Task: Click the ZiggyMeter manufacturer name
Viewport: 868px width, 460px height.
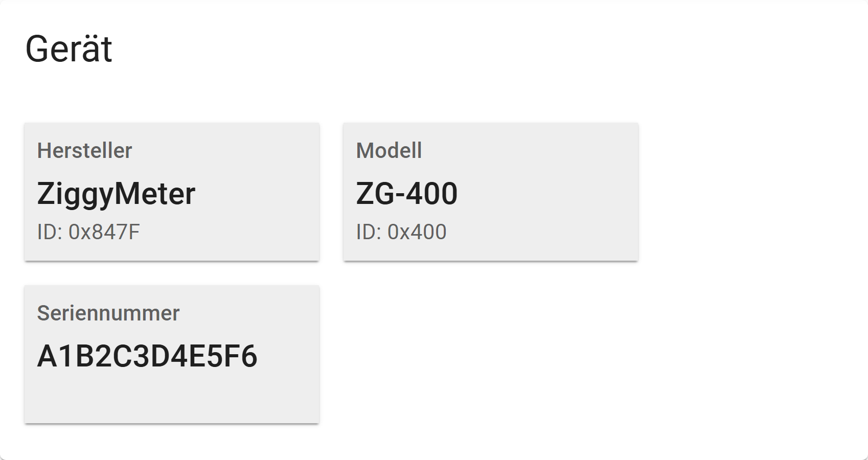Action: (116, 194)
